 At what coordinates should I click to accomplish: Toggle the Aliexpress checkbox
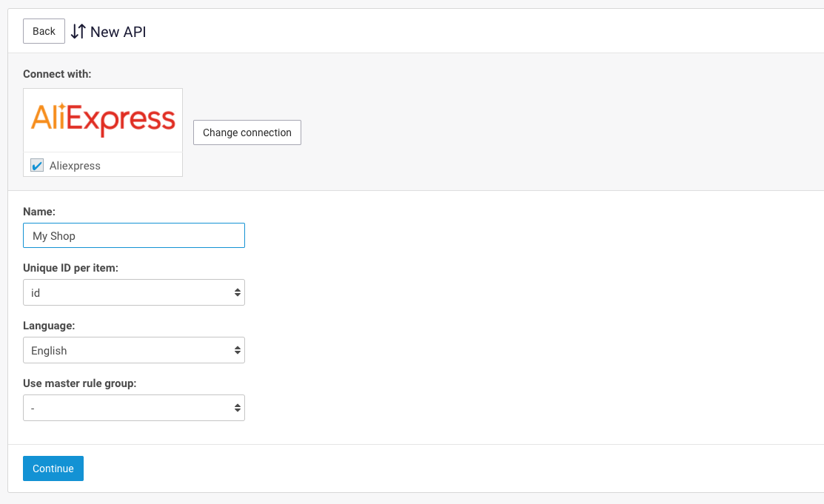[37, 166]
